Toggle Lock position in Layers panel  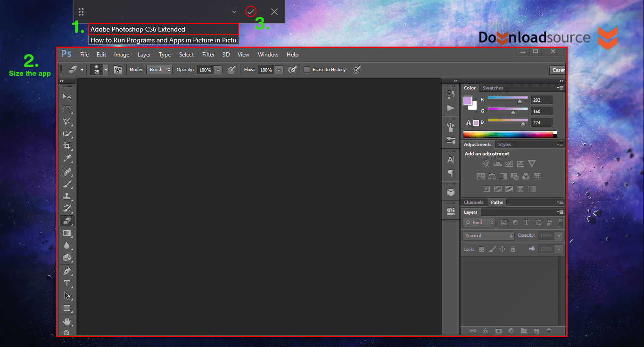pyautogui.click(x=503, y=249)
